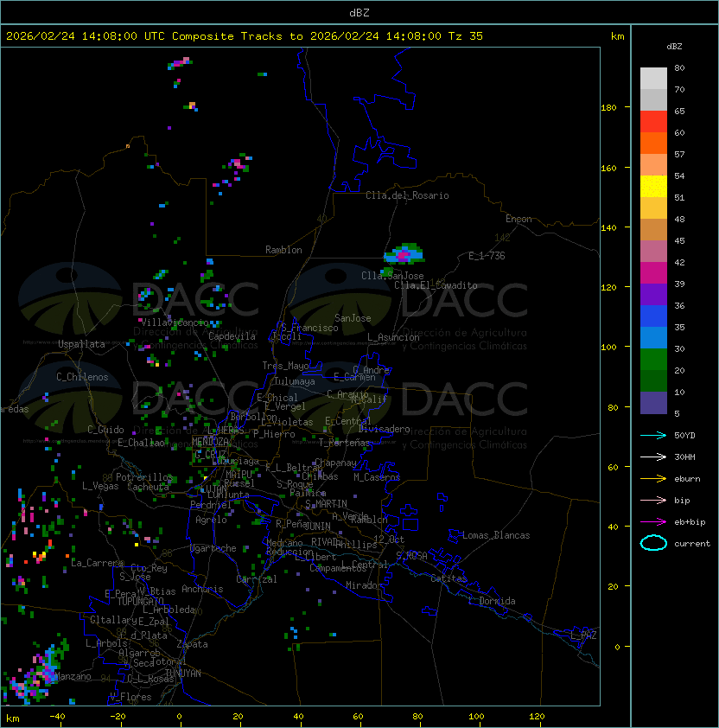Click the 'Carrizal' map label
Image resolution: width=719 pixels, height=728 pixels.
(257, 579)
